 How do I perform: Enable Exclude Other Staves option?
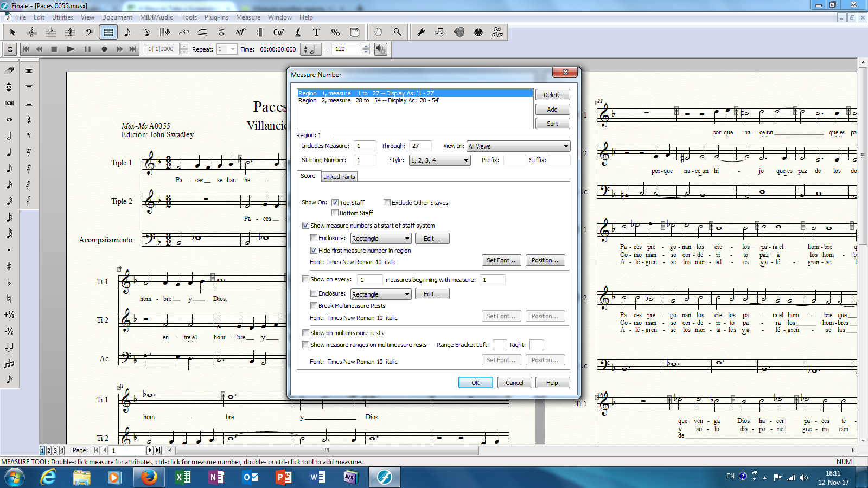point(387,203)
